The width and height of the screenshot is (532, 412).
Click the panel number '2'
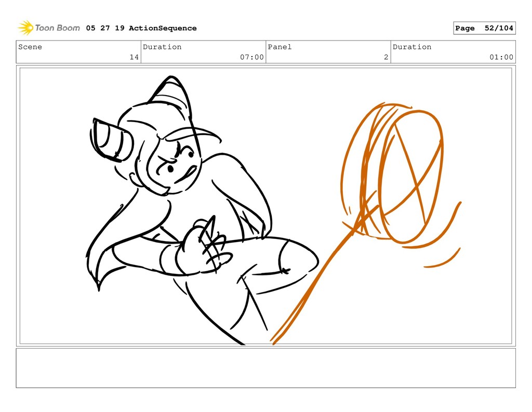tap(386, 57)
